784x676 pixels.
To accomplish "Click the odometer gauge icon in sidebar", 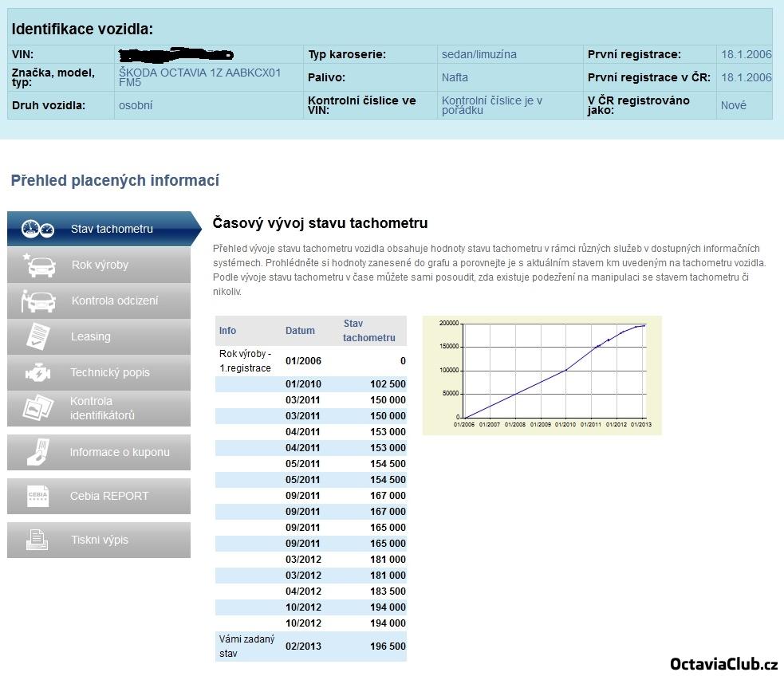I will click(37, 229).
